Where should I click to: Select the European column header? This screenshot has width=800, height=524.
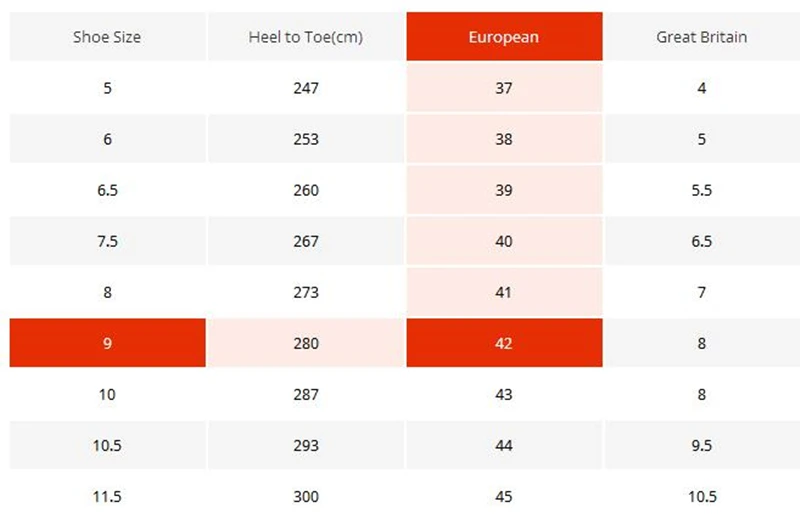point(504,37)
